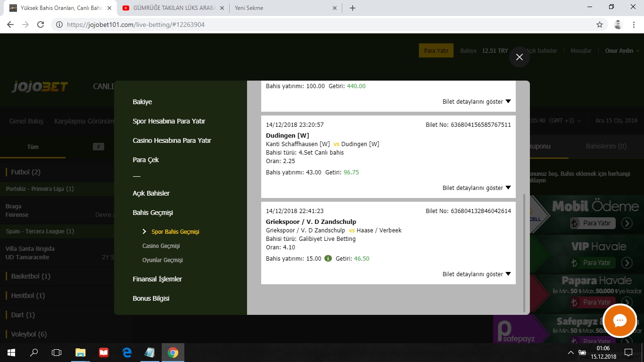Close the GÜMRÜĞE TAKILAN YouTube tab
Screen dimensions: 644x362
click(222, 8)
